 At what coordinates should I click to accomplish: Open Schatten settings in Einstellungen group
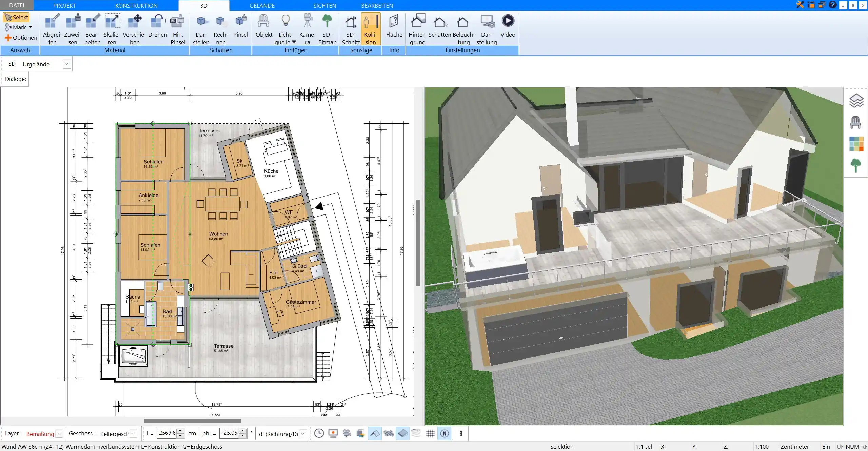[x=439, y=26]
